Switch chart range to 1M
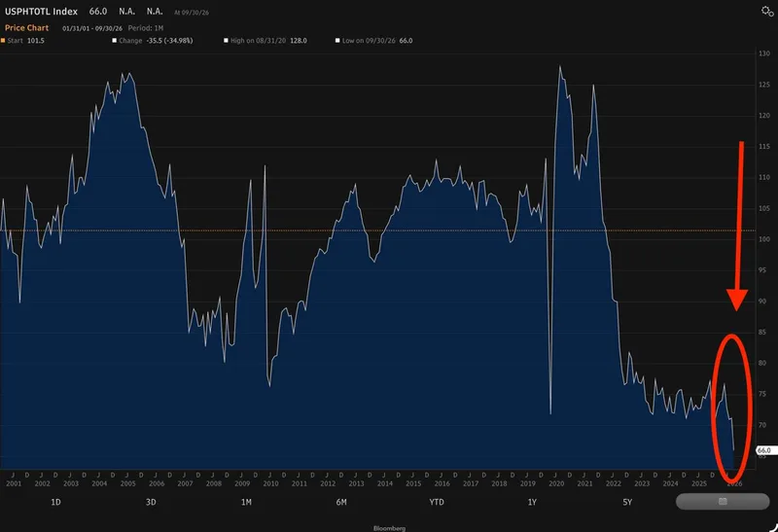 (x=246, y=502)
